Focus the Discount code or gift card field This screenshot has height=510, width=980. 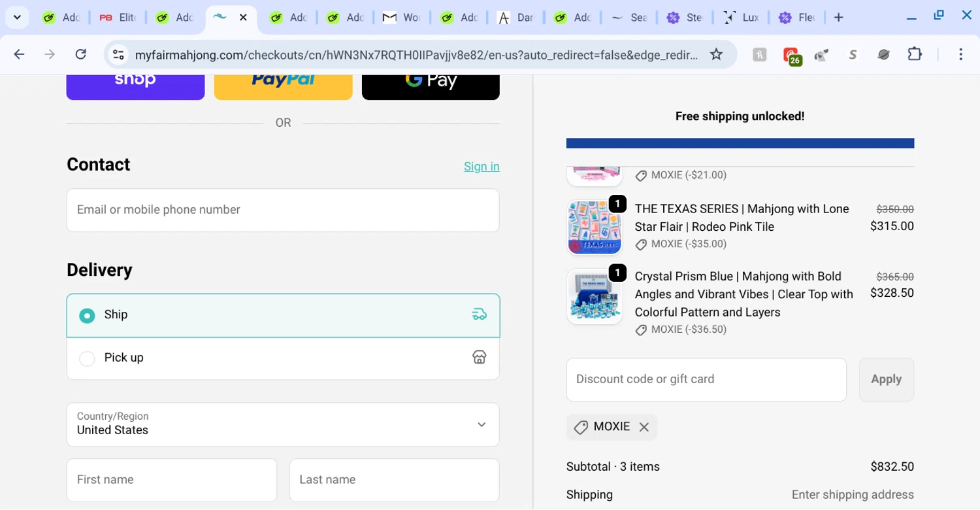pyautogui.click(x=706, y=380)
